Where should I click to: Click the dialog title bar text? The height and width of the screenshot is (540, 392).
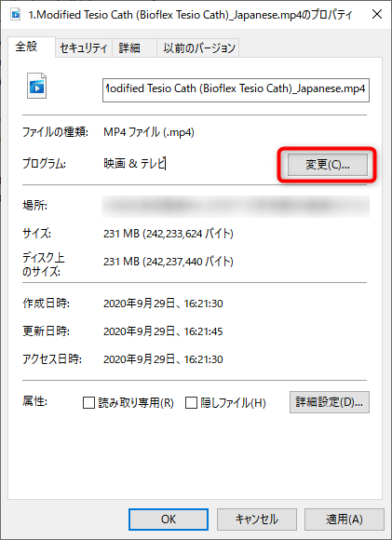190,15
